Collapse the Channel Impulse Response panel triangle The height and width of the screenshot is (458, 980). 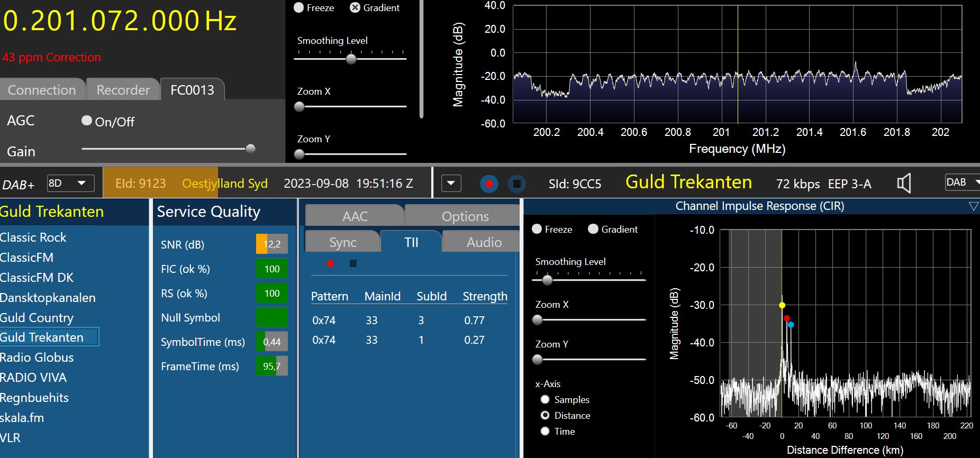point(973,206)
